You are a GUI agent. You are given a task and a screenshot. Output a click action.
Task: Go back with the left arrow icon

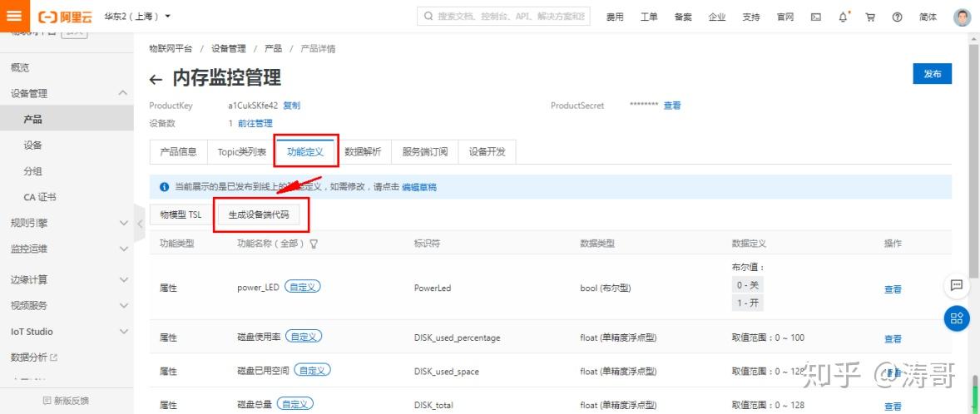tap(156, 79)
